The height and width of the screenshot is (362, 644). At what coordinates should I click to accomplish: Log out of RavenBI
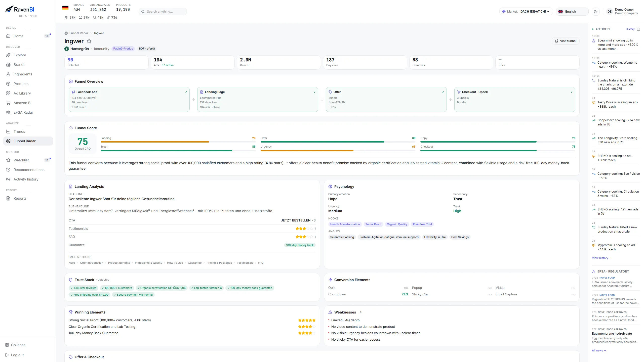pyautogui.click(x=15, y=355)
